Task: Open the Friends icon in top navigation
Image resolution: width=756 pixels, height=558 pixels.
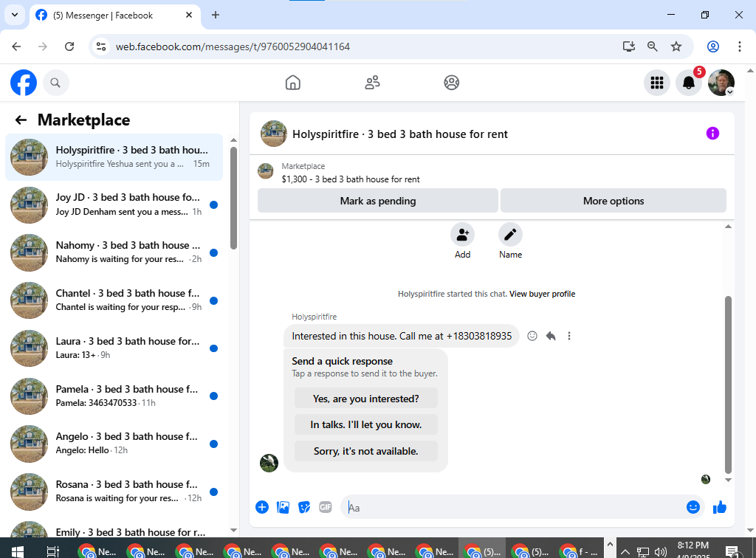Action: 372,83
